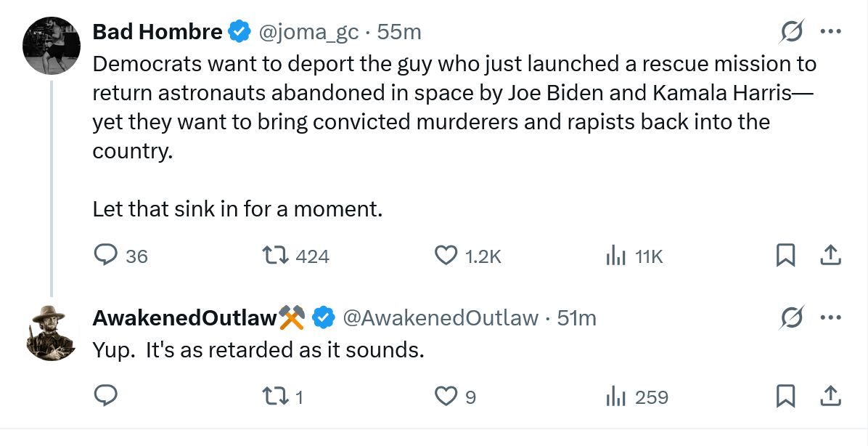The height and width of the screenshot is (446, 868).
Task: Open Grok icon on AwakenedOutlaw's reply
Action: pos(792,317)
